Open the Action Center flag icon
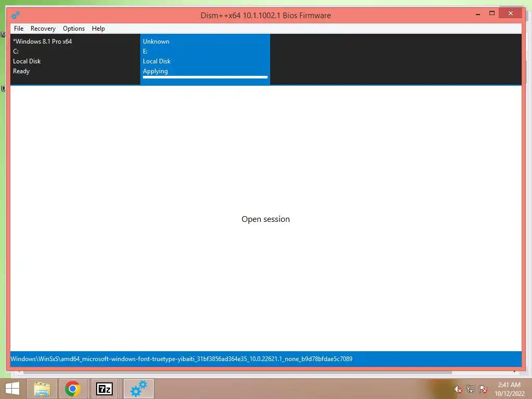532x399 pixels. pyautogui.click(x=483, y=389)
